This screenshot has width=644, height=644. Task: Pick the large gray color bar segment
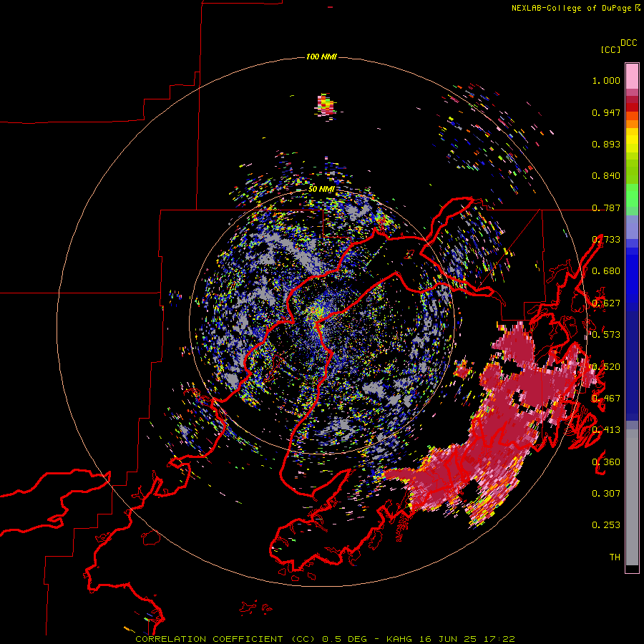632,497
